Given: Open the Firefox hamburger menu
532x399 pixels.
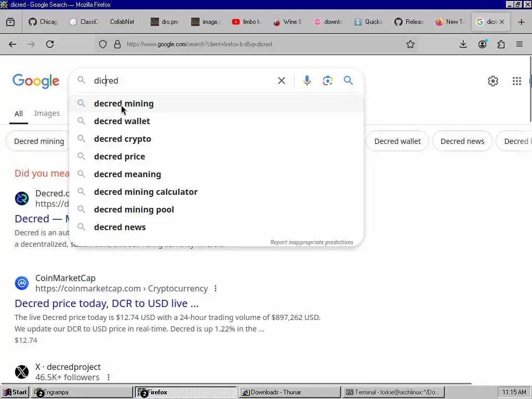Looking at the screenshot, I should 520,44.
